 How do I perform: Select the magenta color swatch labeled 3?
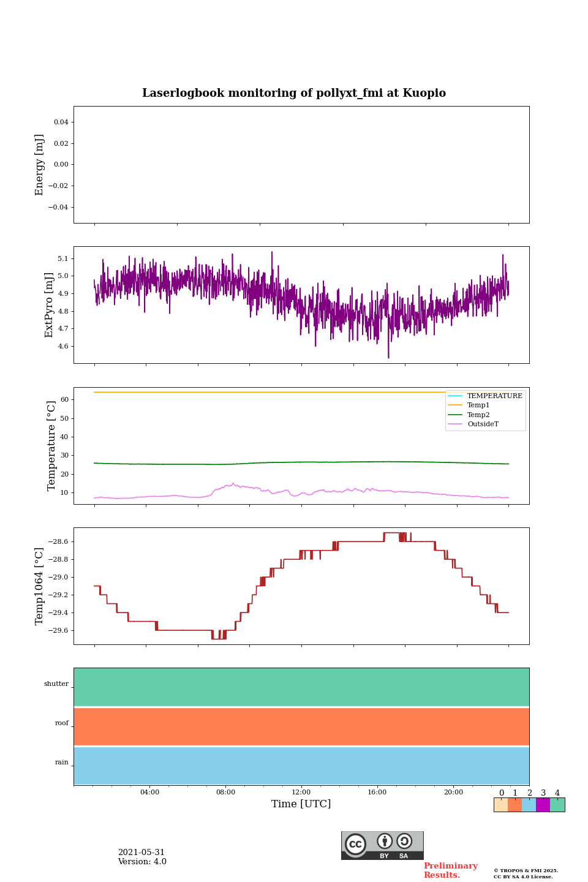click(x=543, y=805)
